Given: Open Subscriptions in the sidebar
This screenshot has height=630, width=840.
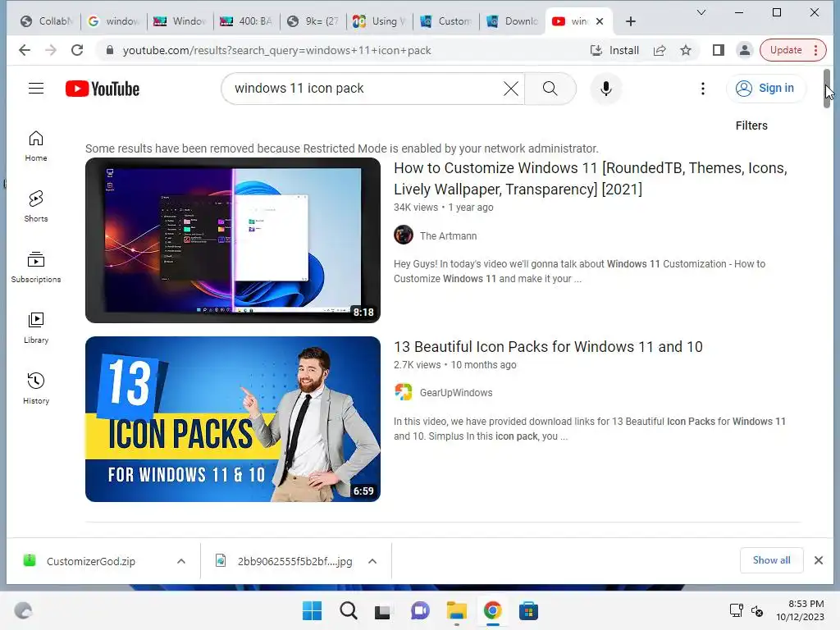Looking at the screenshot, I should [x=36, y=267].
